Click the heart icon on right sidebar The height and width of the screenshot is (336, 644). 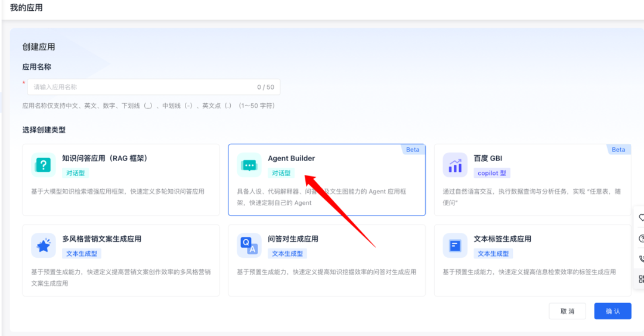click(x=641, y=218)
